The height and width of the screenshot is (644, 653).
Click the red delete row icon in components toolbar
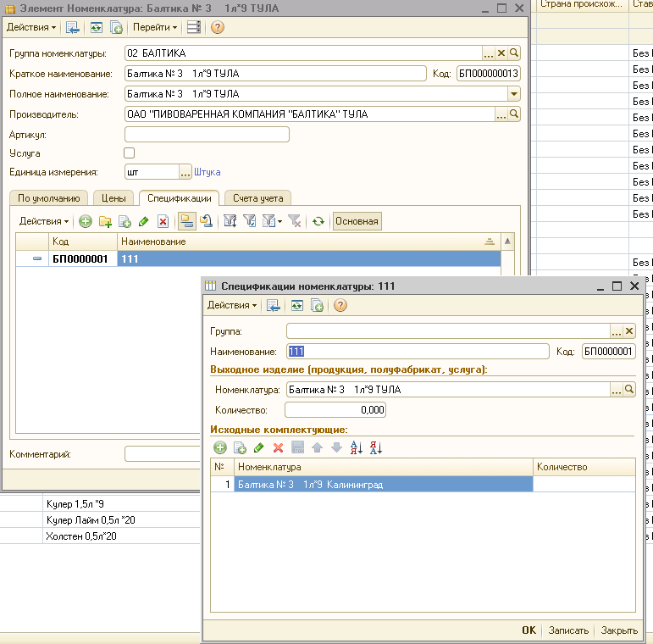[x=278, y=447]
